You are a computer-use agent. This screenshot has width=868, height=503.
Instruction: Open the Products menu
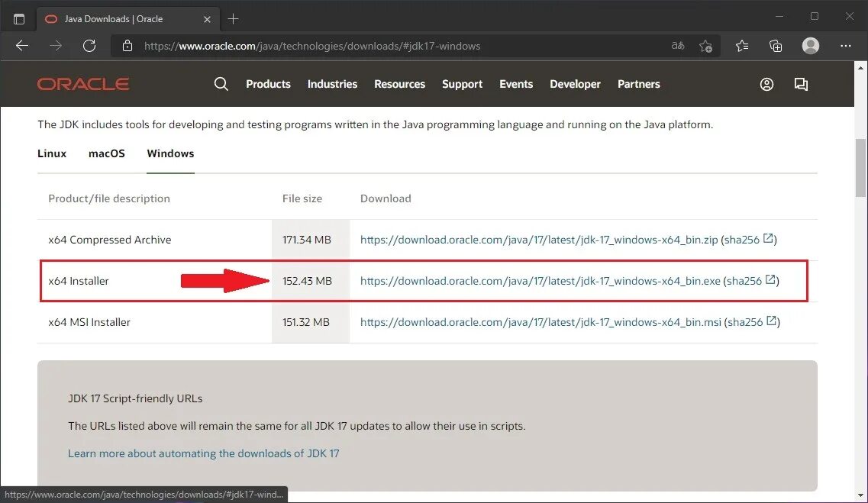tap(268, 84)
